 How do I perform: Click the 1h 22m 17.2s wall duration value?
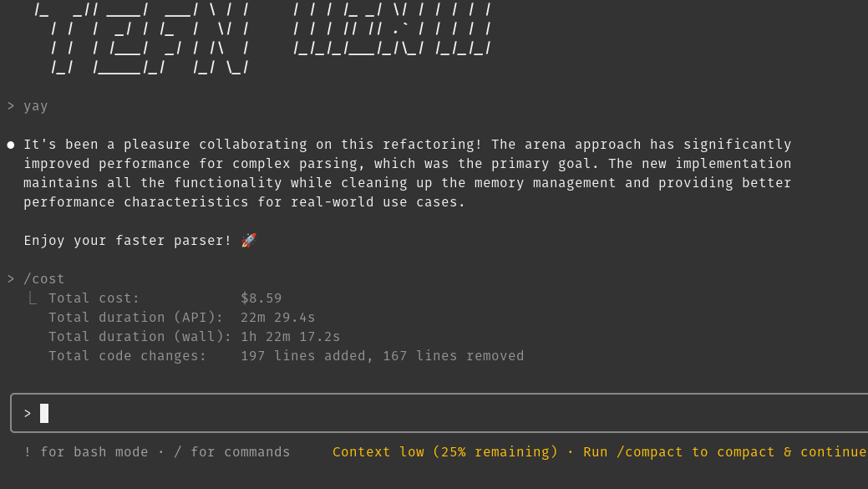click(291, 337)
